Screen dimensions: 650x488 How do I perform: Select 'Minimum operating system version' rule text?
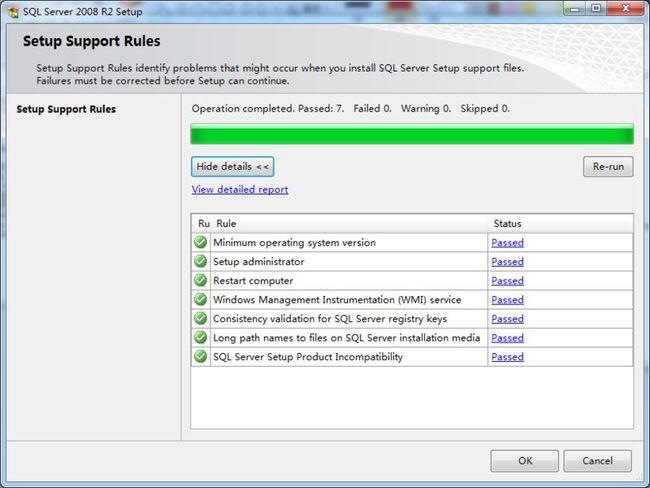tap(294, 243)
